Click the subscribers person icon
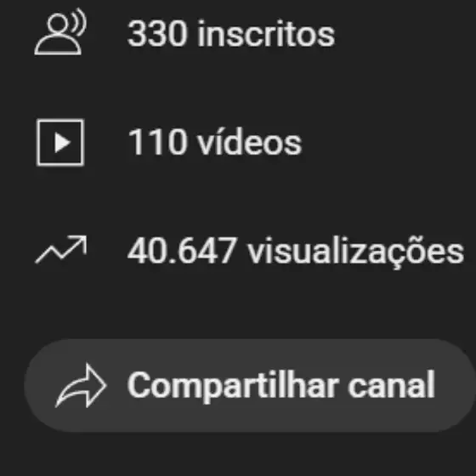 point(60,32)
